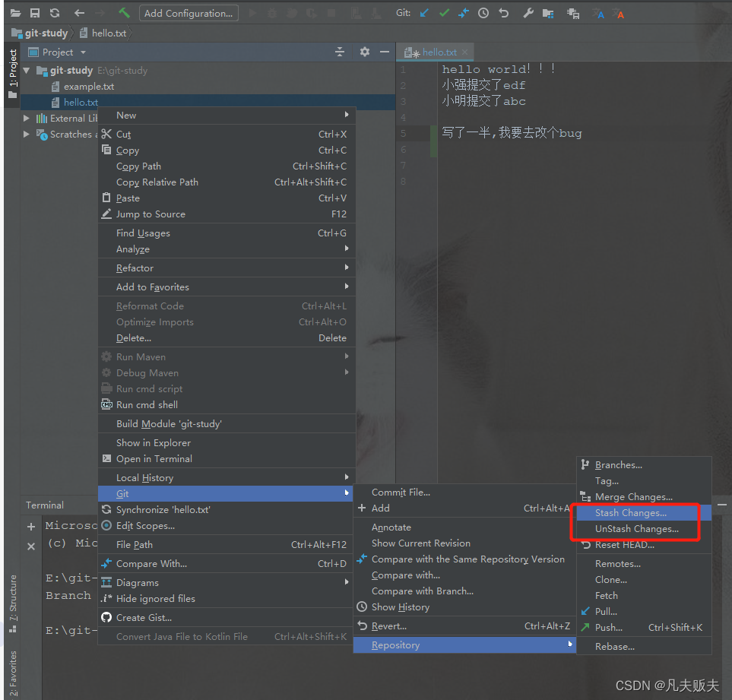Select Show History in the Git submenu
732x700 pixels.
pyautogui.click(x=464, y=607)
